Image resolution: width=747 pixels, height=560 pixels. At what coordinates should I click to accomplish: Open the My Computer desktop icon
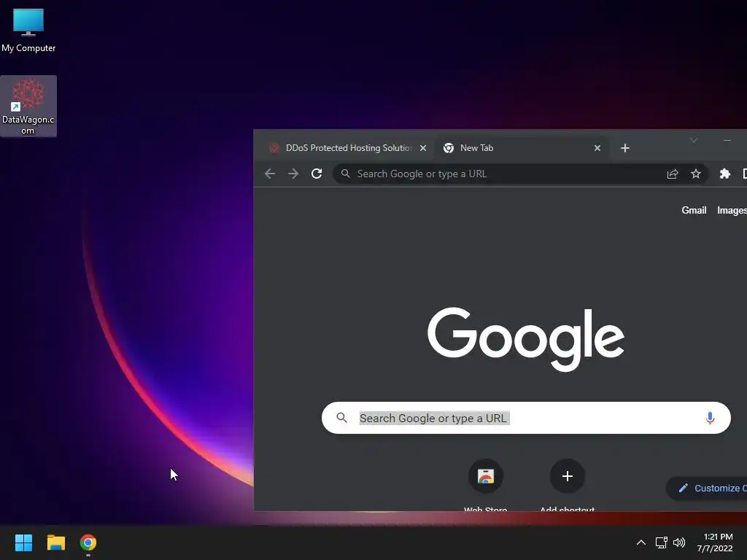click(x=28, y=31)
